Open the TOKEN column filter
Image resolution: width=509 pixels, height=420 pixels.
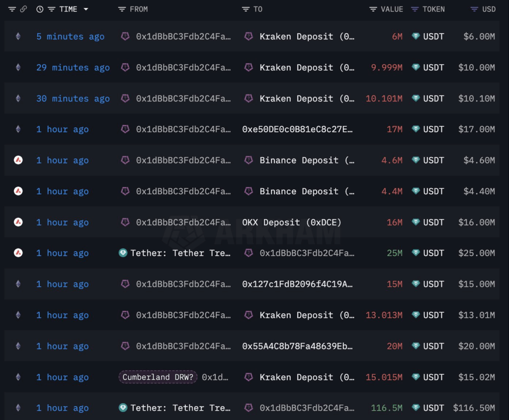pyautogui.click(x=415, y=9)
